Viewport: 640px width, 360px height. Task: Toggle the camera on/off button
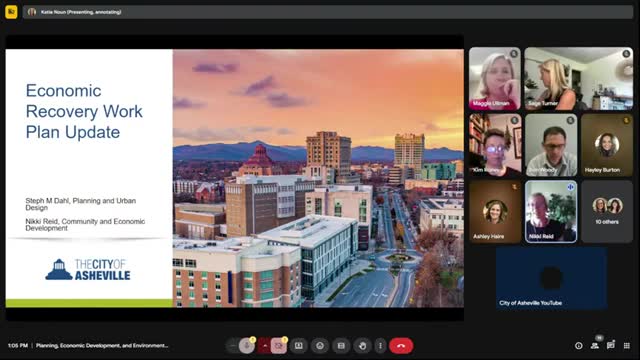click(x=279, y=346)
